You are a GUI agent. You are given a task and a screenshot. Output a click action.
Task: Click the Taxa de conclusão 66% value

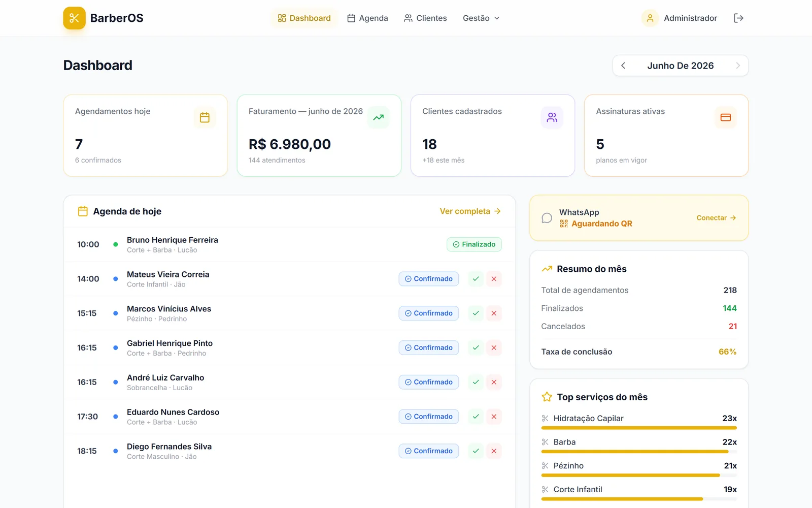pos(727,352)
